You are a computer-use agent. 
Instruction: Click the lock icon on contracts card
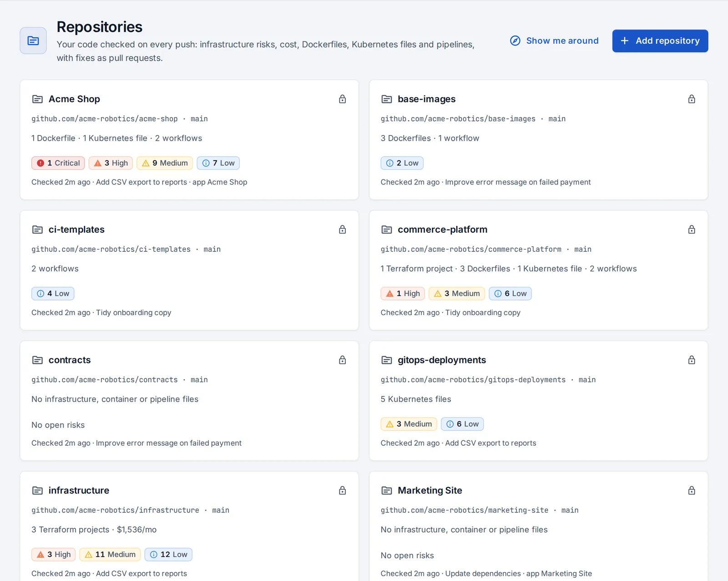tap(343, 360)
